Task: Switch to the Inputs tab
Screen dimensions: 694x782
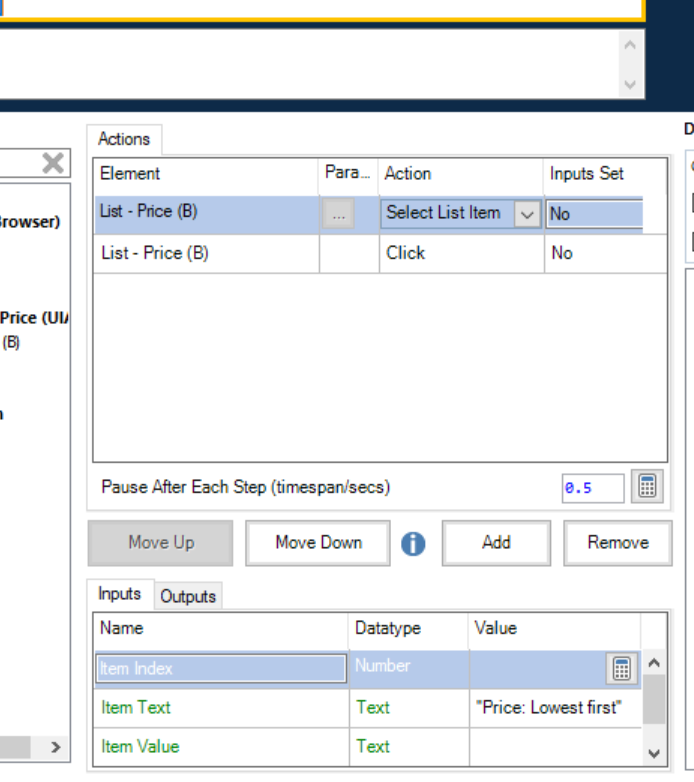Action: (x=120, y=594)
